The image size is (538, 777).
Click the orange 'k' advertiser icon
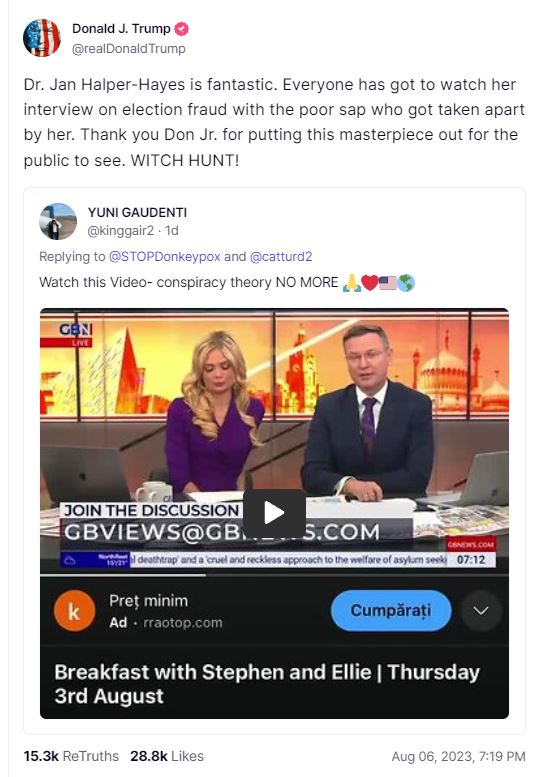click(x=74, y=611)
